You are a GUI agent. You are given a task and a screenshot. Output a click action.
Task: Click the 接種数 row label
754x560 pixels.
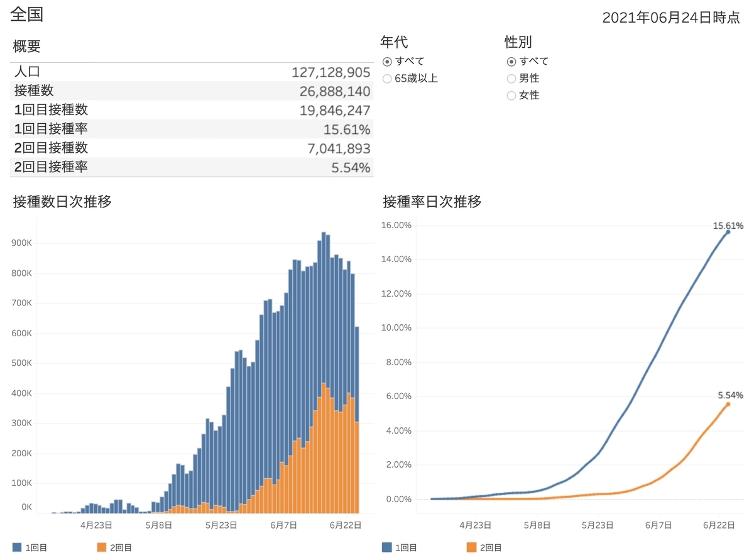click(34, 91)
